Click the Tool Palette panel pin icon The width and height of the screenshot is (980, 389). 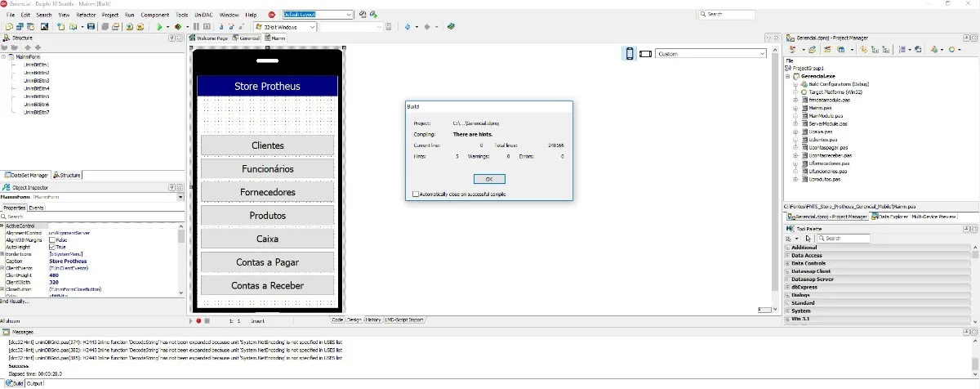964,229
